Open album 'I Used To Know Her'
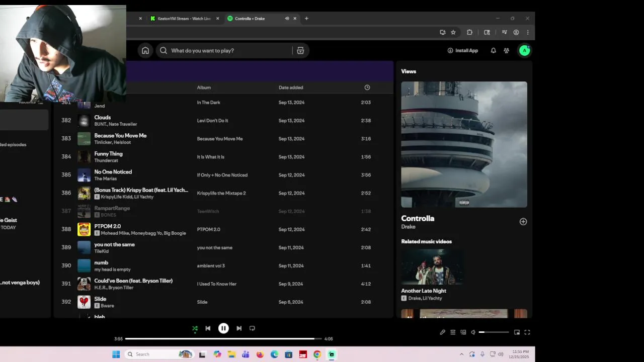644x362 pixels. [x=216, y=284]
